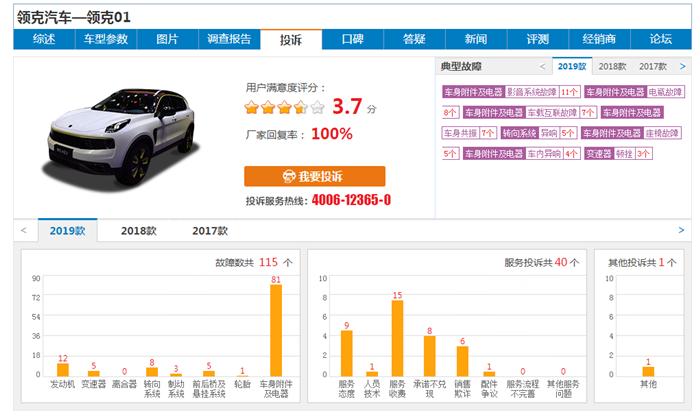The image size is (700, 416).
Task: Go to the 评测 reviews tab
Action: 538,39
